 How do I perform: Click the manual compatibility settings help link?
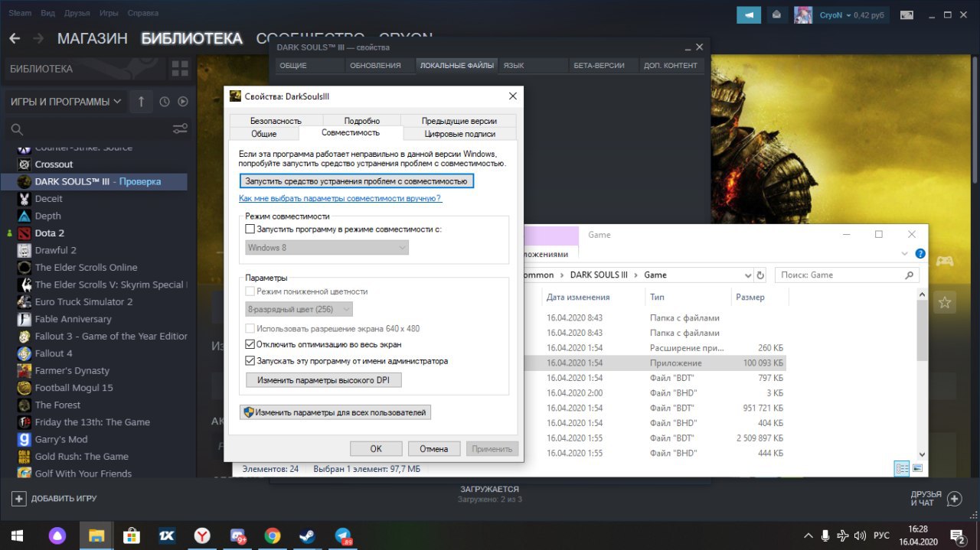340,198
